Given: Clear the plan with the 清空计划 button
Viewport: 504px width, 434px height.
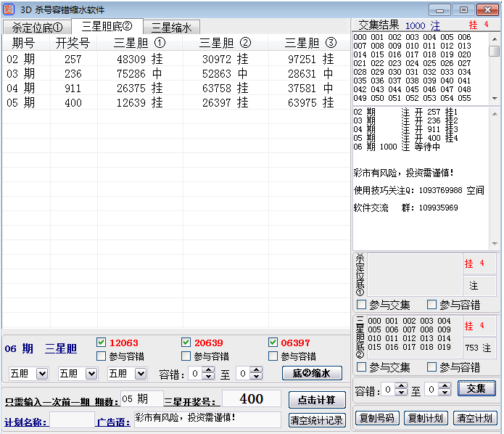Looking at the screenshot, I should pos(475,418).
